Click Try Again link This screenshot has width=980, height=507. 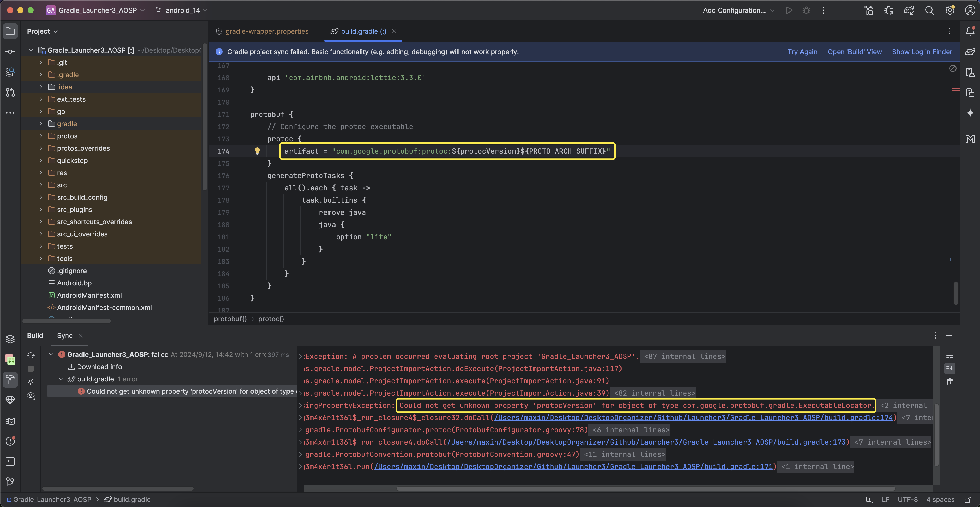(802, 52)
